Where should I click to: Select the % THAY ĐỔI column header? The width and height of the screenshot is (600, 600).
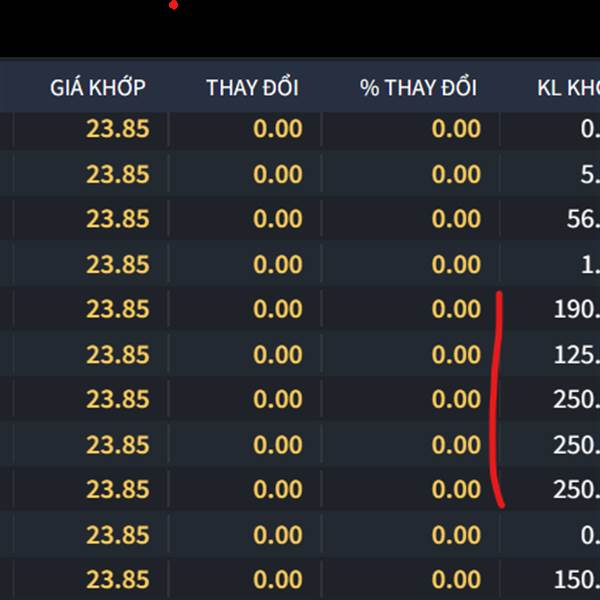(420, 87)
